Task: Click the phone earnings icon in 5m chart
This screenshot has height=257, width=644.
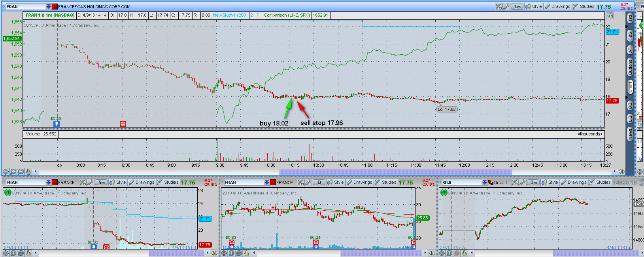Action: tap(106, 247)
